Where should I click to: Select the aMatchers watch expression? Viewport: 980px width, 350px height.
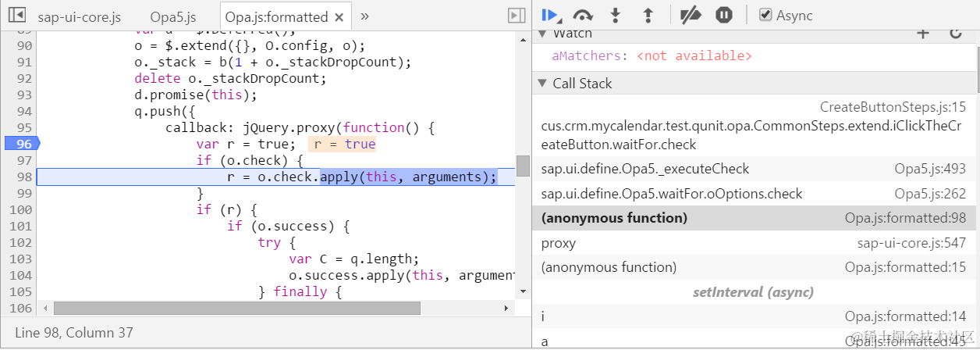pyautogui.click(x=652, y=56)
